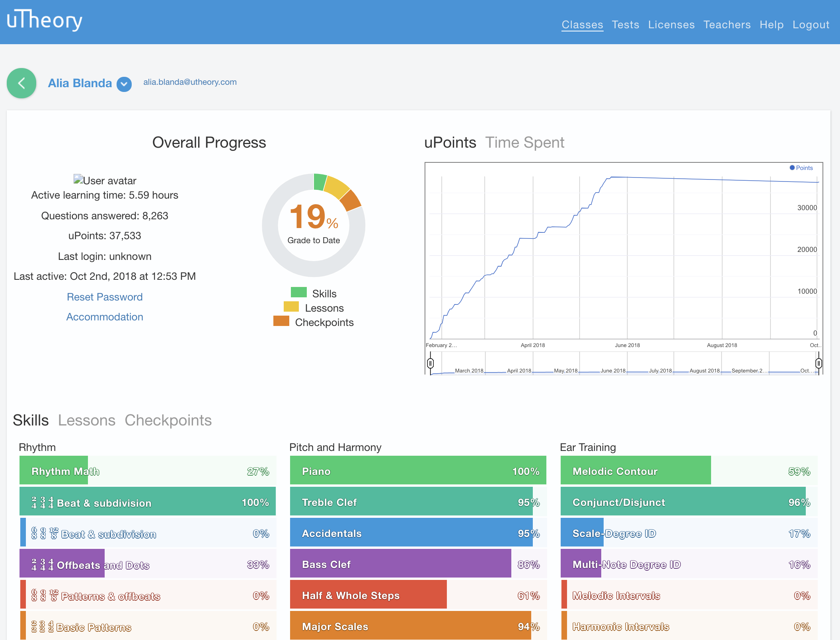Click the 19% Grade to Date donut chart

314,225
